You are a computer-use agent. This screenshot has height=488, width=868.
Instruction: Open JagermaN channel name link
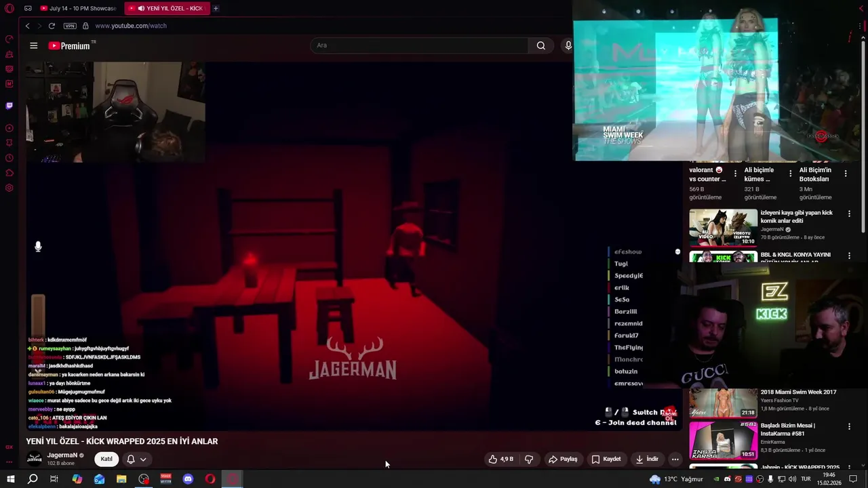point(62,455)
